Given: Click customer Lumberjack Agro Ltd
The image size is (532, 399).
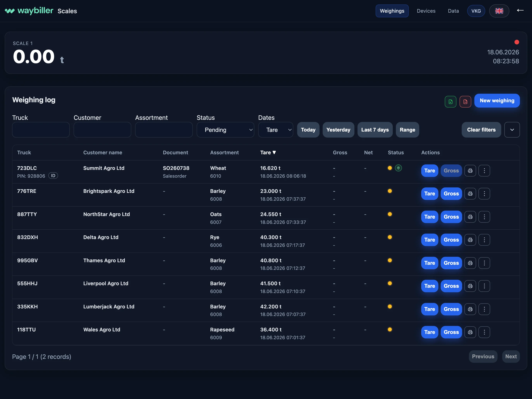Looking at the screenshot, I should coord(109,307).
